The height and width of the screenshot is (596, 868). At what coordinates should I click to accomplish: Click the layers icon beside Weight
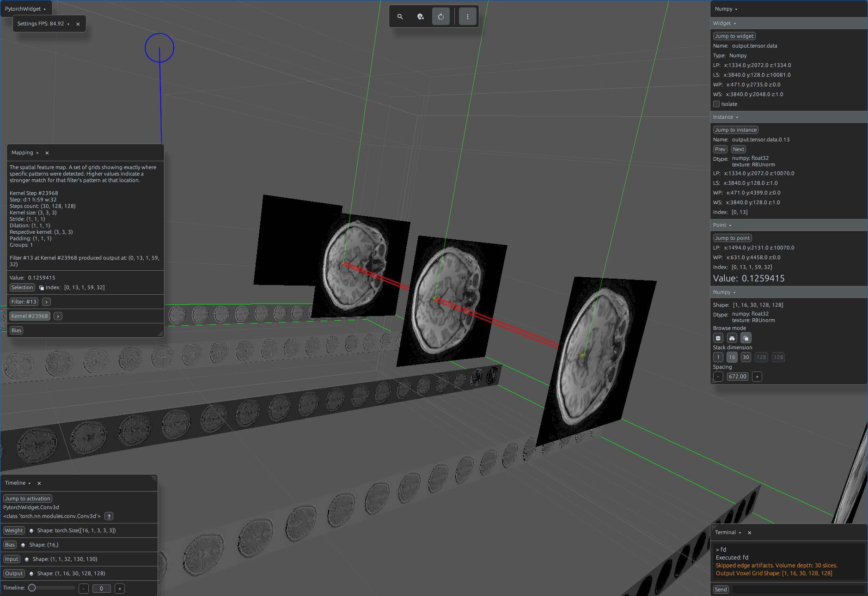coord(31,531)
